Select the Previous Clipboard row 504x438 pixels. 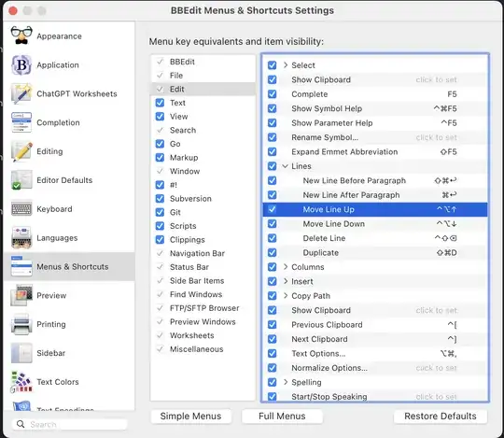pyautogui.click(x=375, y=325)
